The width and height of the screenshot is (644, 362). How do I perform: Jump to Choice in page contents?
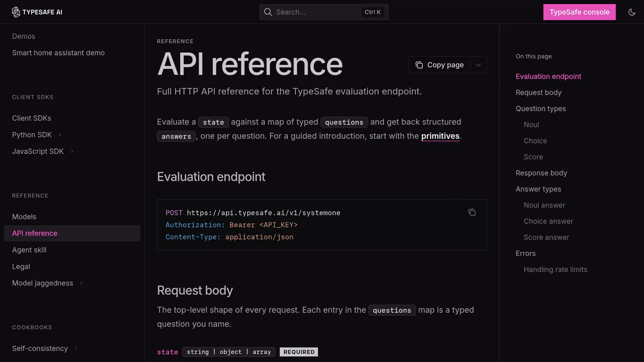point(535,141)
